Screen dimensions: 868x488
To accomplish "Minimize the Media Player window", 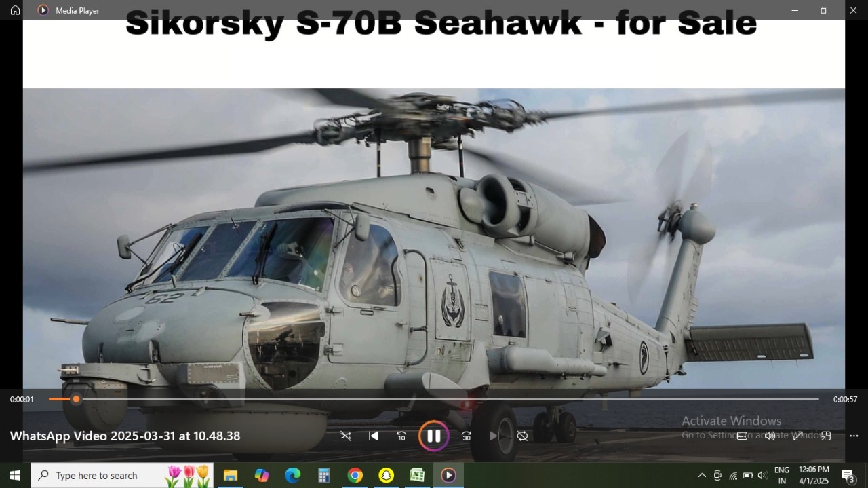I will tap(795, 10).
